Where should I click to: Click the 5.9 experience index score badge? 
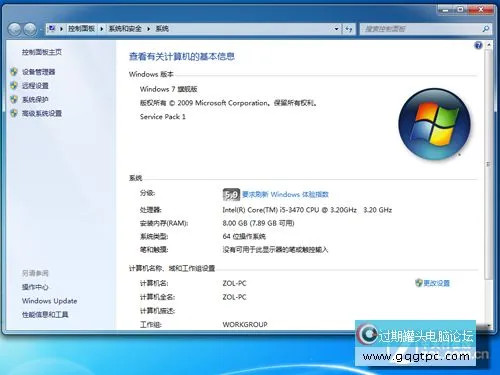pyautogui.click(x=231, y=195)
